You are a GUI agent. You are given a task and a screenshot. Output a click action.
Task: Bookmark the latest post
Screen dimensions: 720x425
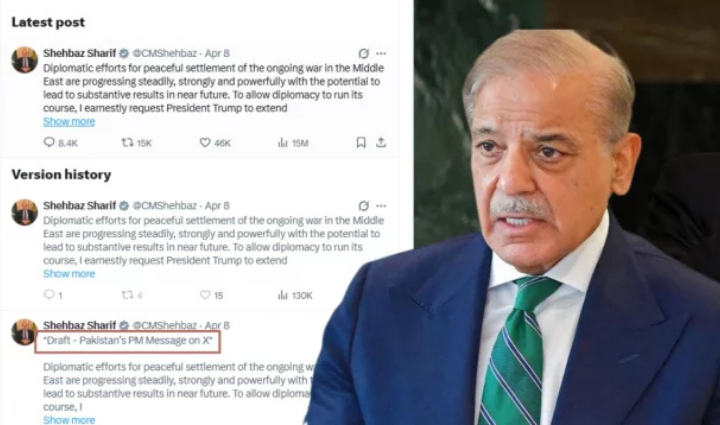point(361,143)
